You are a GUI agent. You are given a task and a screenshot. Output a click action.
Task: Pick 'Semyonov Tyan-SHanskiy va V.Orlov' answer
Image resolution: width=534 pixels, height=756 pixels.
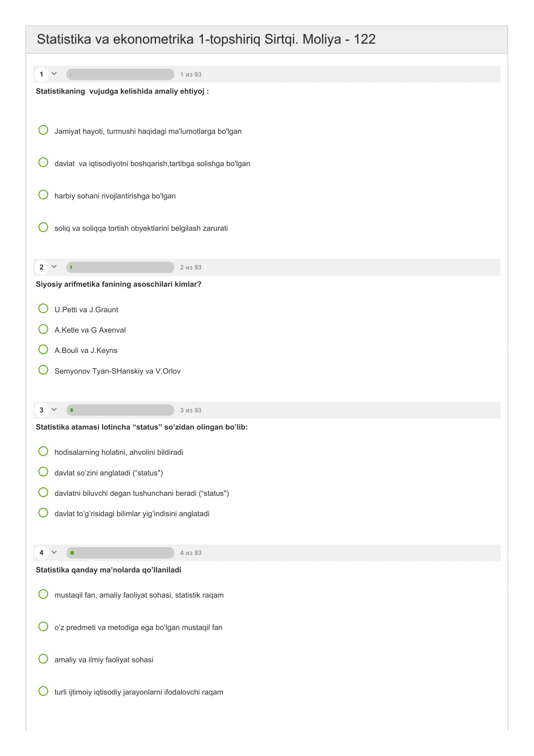point(43,370)
